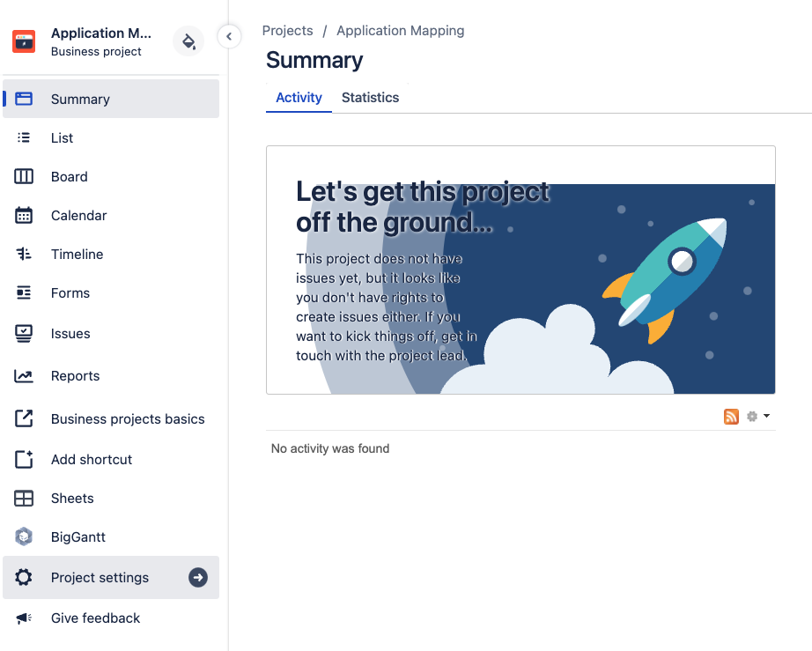812x651 pixels.
Task: Click Give feedback in sidebar
Action: [95, 618]
